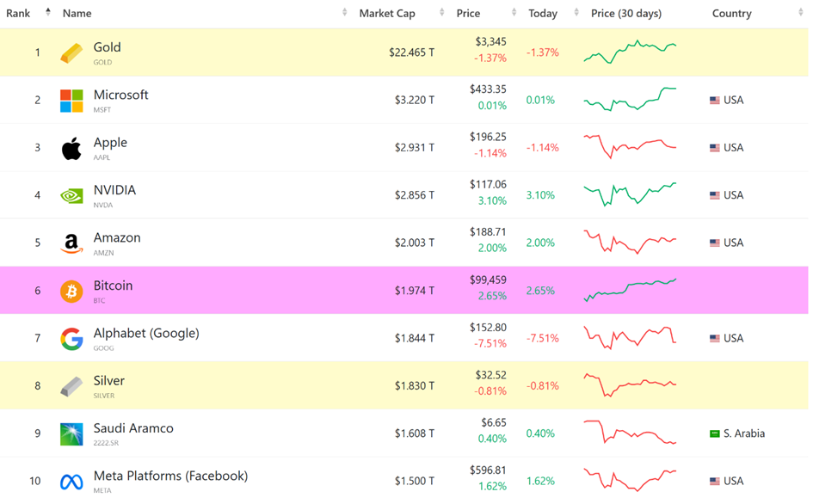Screen dimensions: 813x504
Task: Click the Amazon logo icon
Action: (71, 243)
